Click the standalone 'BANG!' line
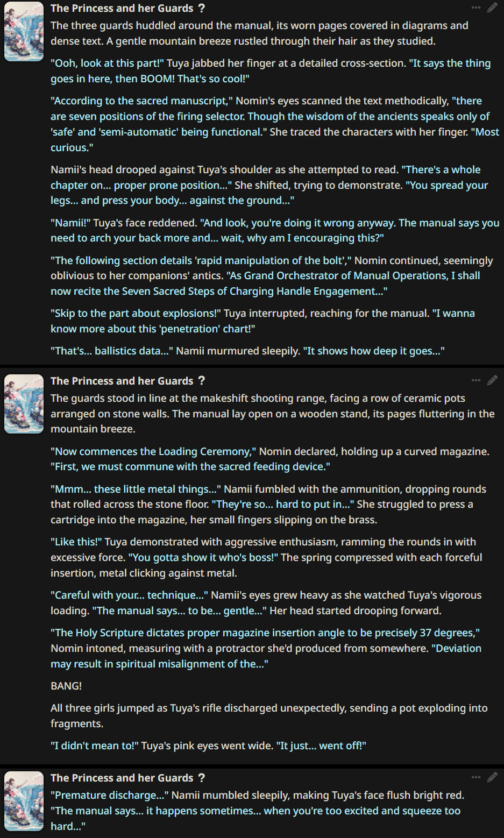Image resolution: width=504 pixels, height=838 pixels. pyautogui.click(x=66, y=686)
